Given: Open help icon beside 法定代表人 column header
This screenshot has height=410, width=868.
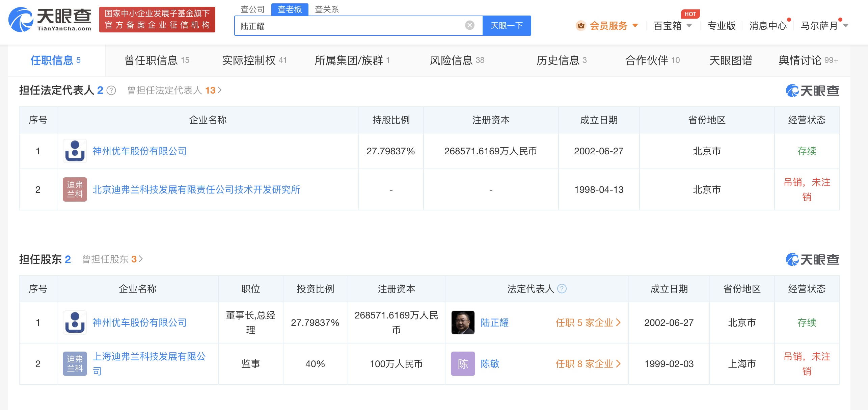Looking at the screenshot, I should tap(562, 289).
